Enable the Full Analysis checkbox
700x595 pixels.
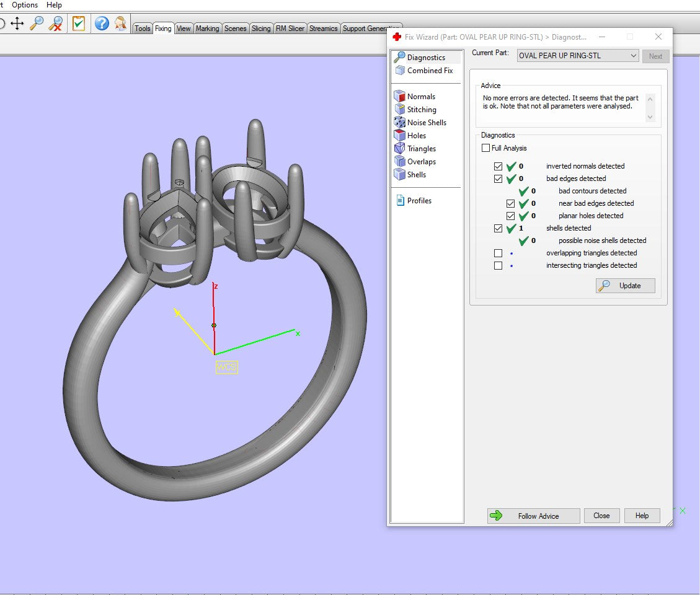[486, 148]
